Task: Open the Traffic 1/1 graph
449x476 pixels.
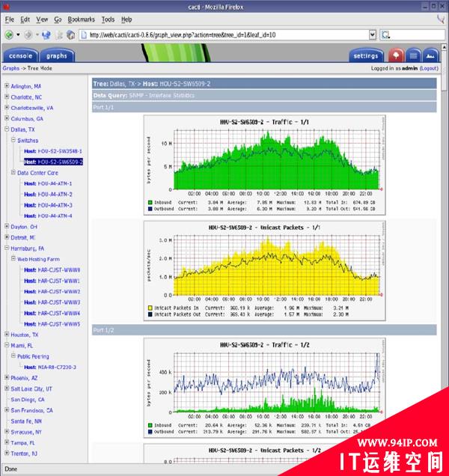Action: click(264, 165)
